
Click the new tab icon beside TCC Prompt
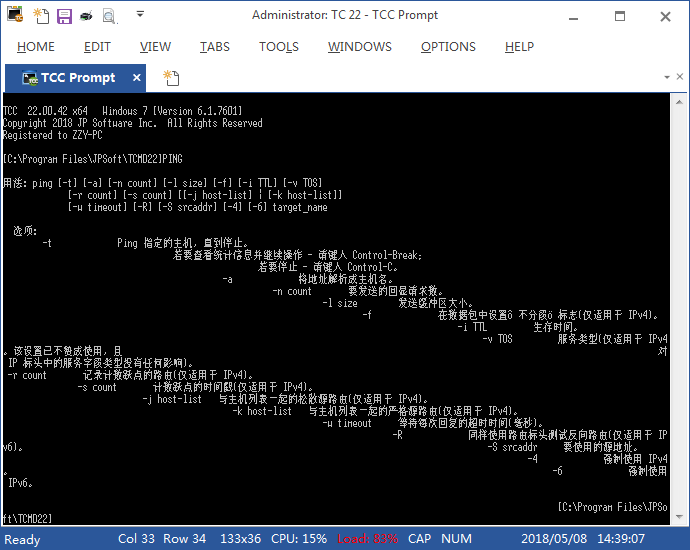pos(171,78)
